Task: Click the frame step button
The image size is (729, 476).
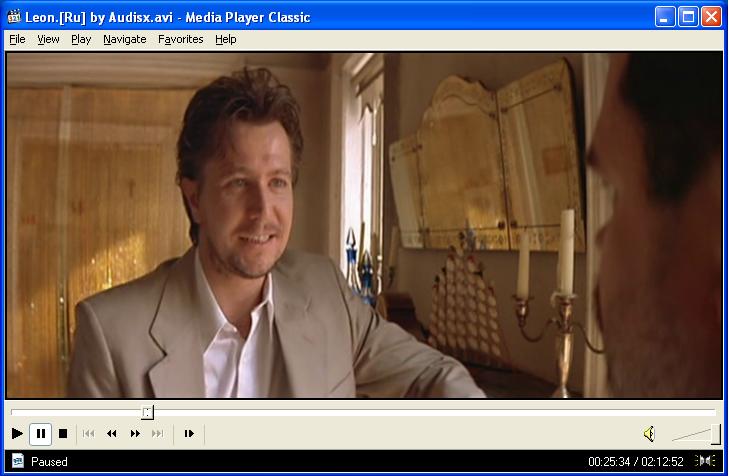Action: [189, 434]
